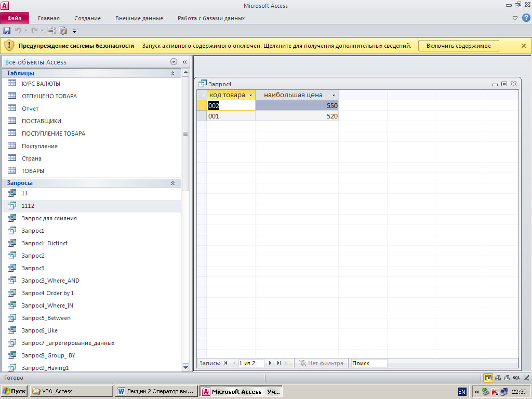Click navigation pane scrollbar down arrow

[x=185, y=367]
